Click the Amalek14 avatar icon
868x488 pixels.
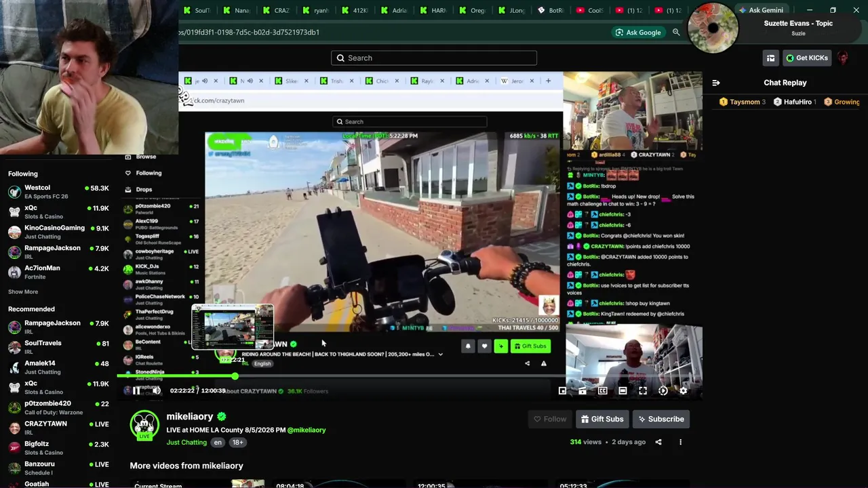click(x=14, y=367)
